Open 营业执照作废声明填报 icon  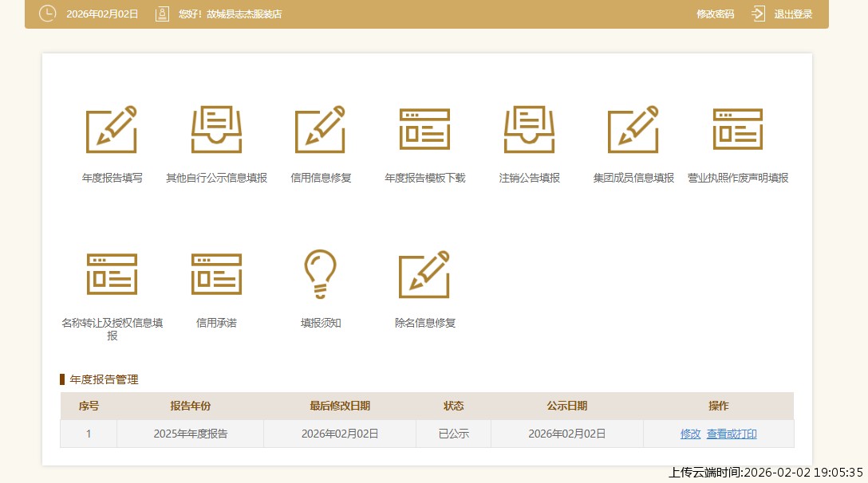pyautogui.click(x=737, y=129)
